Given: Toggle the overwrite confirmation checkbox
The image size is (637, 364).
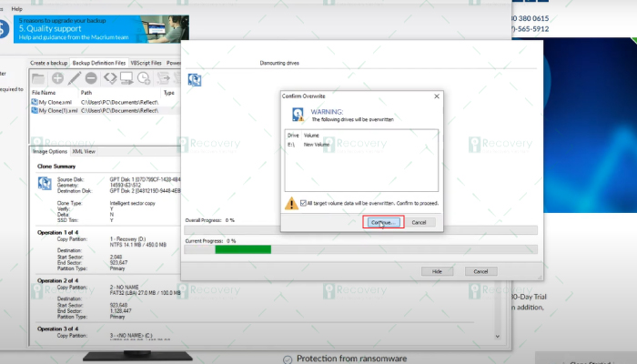Looking at the screenshot, I should point(303,203).
